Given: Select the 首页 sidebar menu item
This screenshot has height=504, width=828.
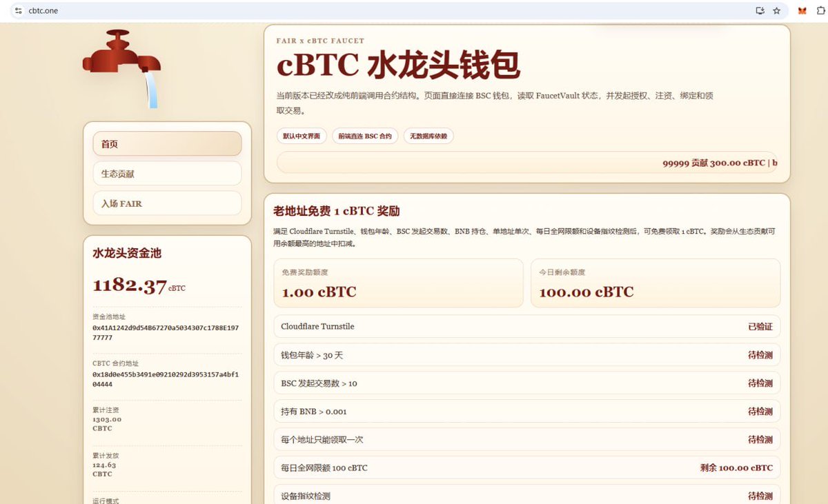Looking at the screenshot, I should (167, 143).
